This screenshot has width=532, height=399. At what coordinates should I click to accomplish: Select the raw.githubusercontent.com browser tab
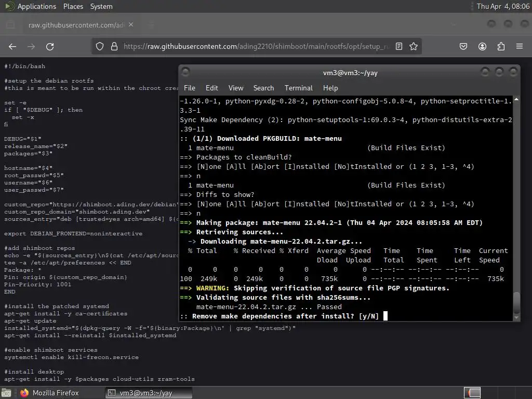pyautogui.click(x=76, y=25)
